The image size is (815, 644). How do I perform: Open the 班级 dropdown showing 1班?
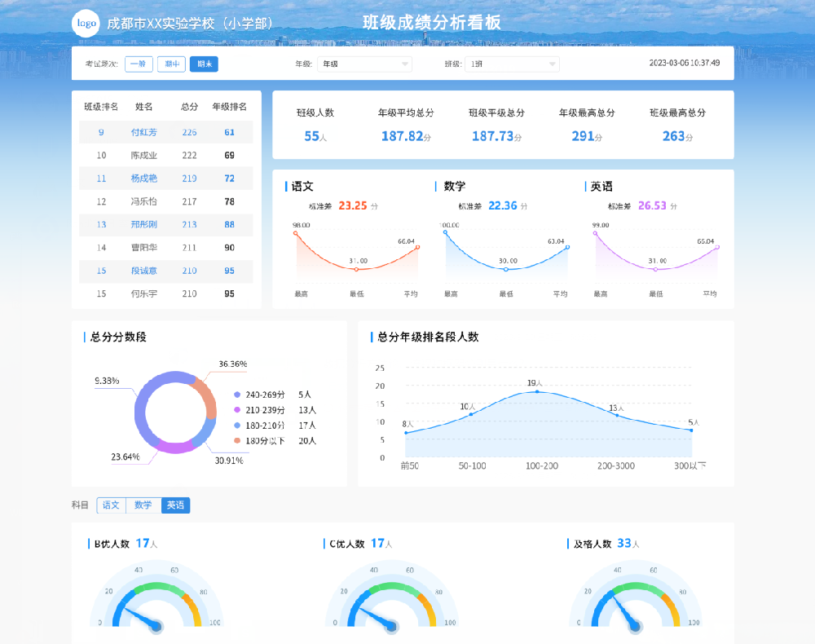512,64
